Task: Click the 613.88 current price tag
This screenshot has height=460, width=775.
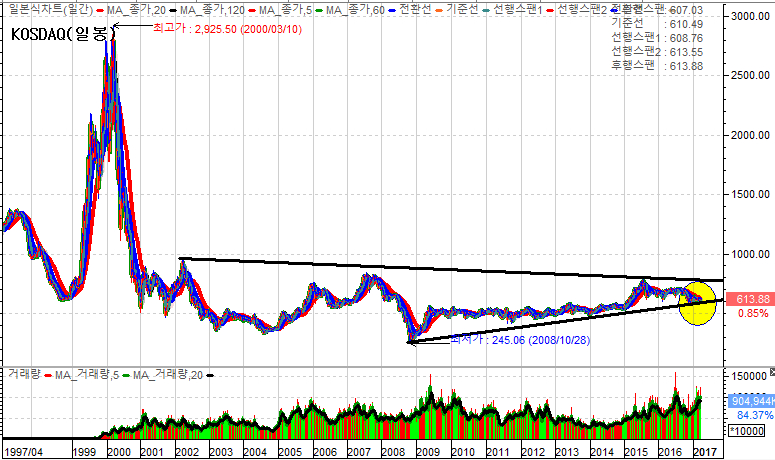Action: point(752,299)
